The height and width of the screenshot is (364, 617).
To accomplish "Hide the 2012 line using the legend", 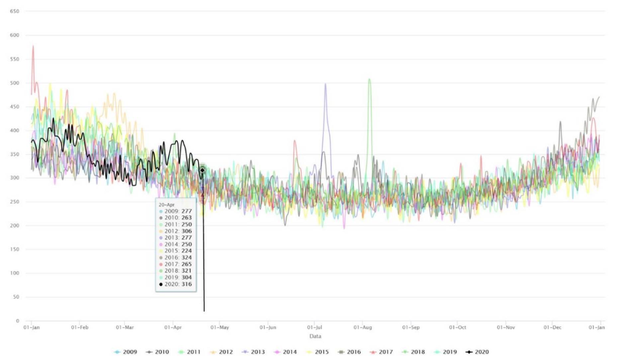I will click(x=221, y=352).
